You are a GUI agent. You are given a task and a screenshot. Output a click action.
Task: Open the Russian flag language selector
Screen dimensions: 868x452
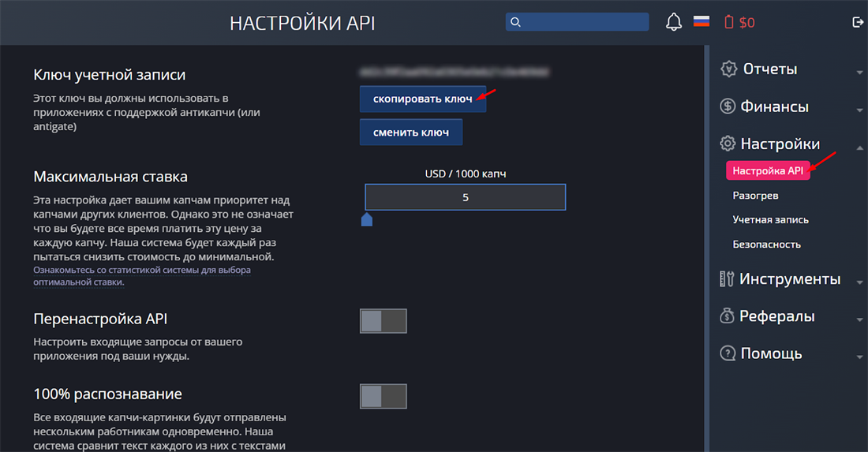click(x=702, y=21)
